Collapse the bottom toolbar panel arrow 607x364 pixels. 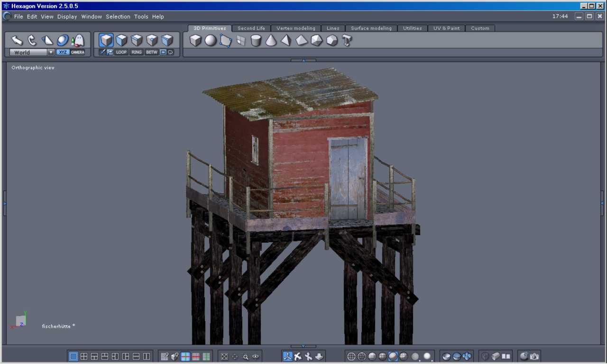tap(303, 346)
